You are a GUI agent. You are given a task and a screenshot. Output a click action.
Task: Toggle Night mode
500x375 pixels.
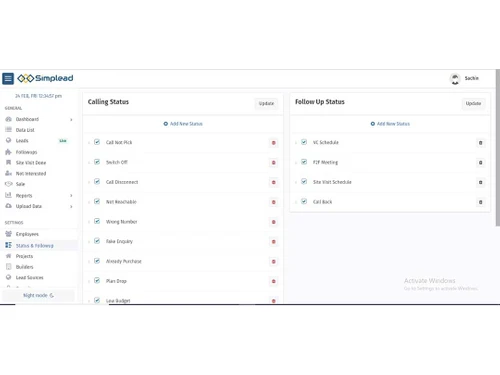tap(38, 295)
